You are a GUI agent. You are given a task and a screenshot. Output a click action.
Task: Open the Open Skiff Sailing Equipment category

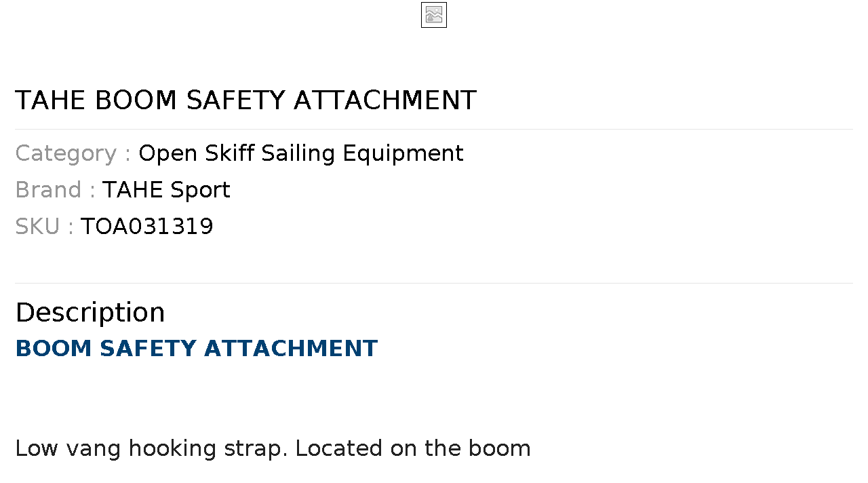click(x=301, y=153)
